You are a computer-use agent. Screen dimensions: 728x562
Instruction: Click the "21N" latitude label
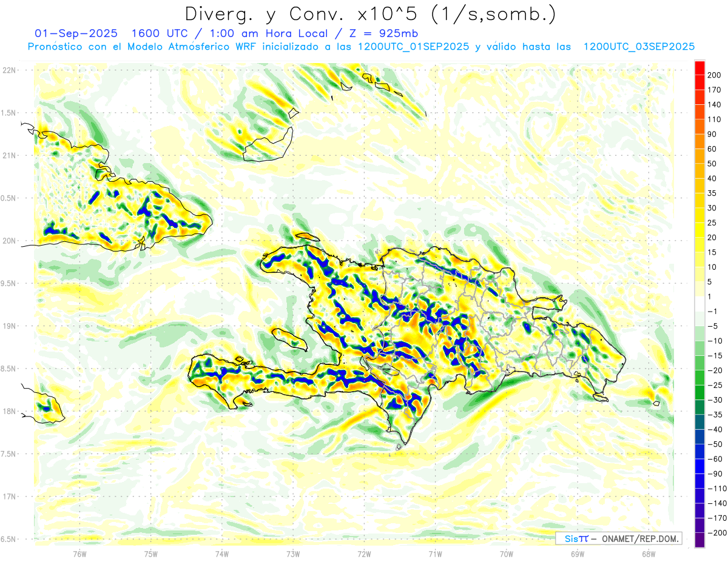coord(8,156)
